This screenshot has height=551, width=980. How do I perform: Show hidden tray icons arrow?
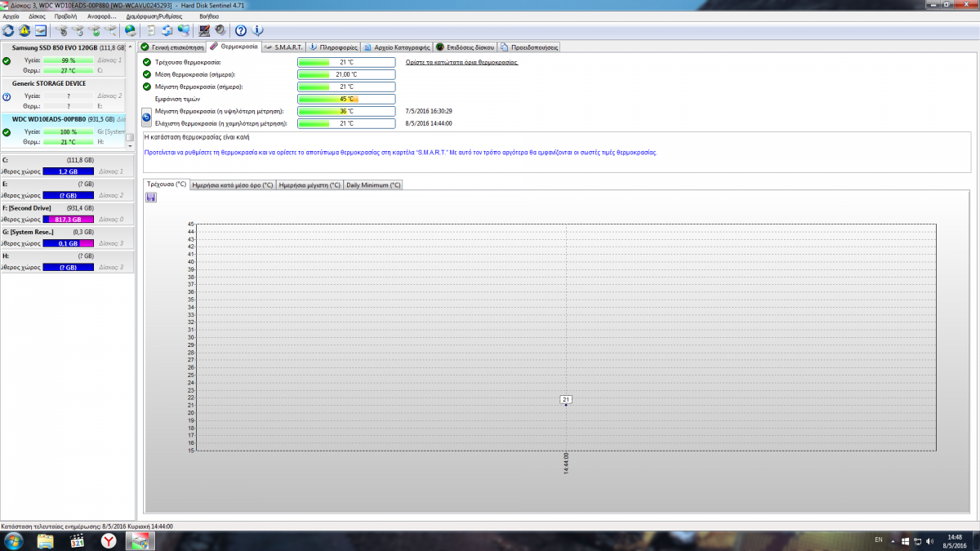(x=893, y=541)
